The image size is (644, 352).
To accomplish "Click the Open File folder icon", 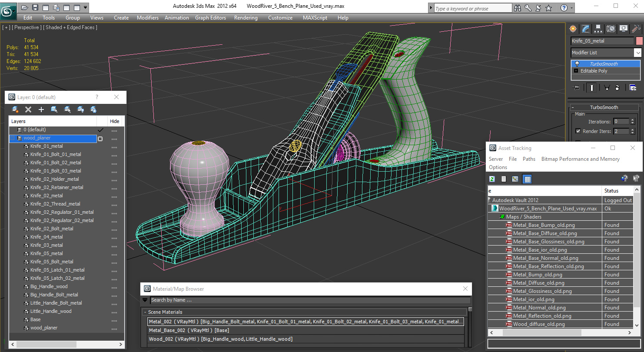I will click(x=25, y=7).
